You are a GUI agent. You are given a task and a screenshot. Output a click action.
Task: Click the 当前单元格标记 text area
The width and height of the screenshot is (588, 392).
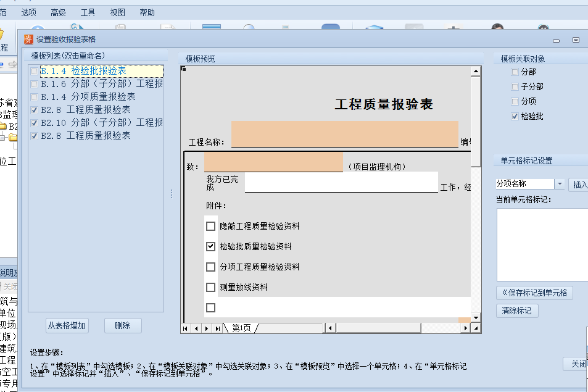pyautogui.click(x=542, y=244)
